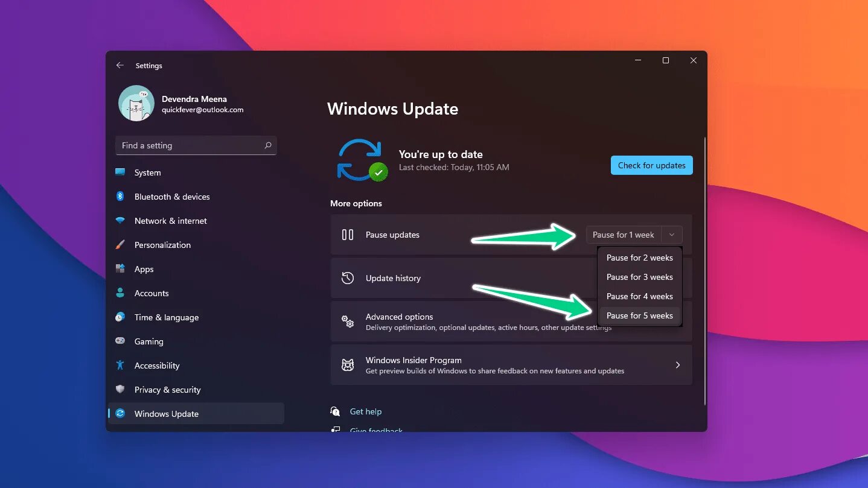Click the pause icon beside Pause updates

348,235
